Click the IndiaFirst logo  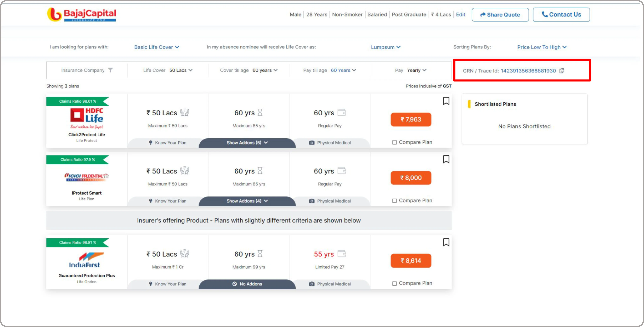coord(86,260)
